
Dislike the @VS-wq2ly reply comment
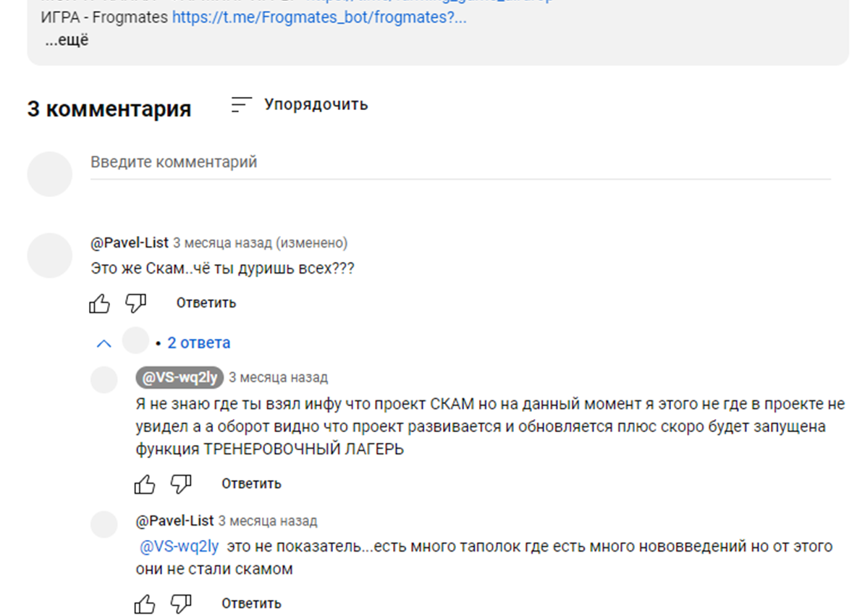(181, 484)
